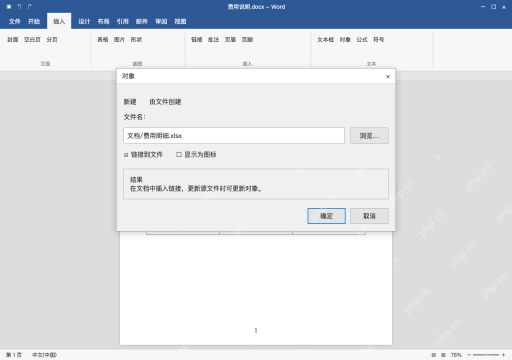The width and height of the screenshot is (512, 360).
Task: Switch to the 开始 ribbon tab
Action: point(34,21)
